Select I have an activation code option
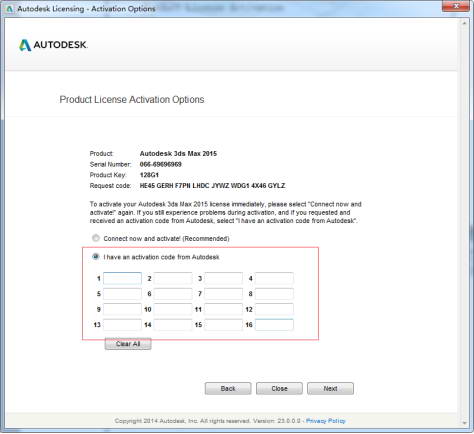This screenshot has height=434, width=474. tap(96, 257)
